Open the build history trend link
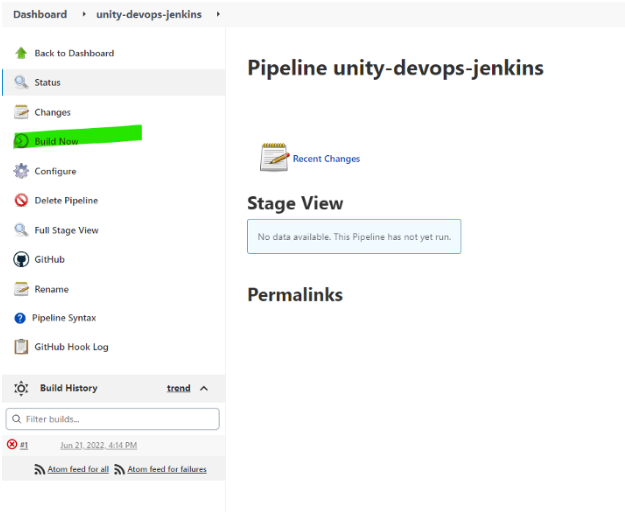The width and height of the screenshot is (625, 521). click(179, 388)
